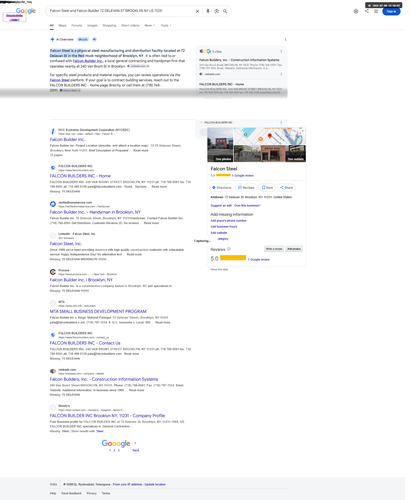Switch to the Forums tab
Viewport: 410px width, 500px height.
pyautogui.click(x=76, y=25)
